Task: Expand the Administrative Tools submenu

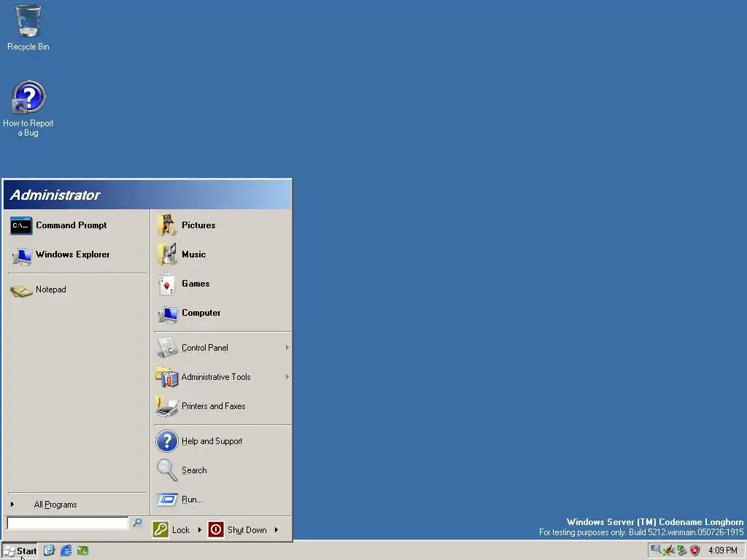Action: pos(222,377)
